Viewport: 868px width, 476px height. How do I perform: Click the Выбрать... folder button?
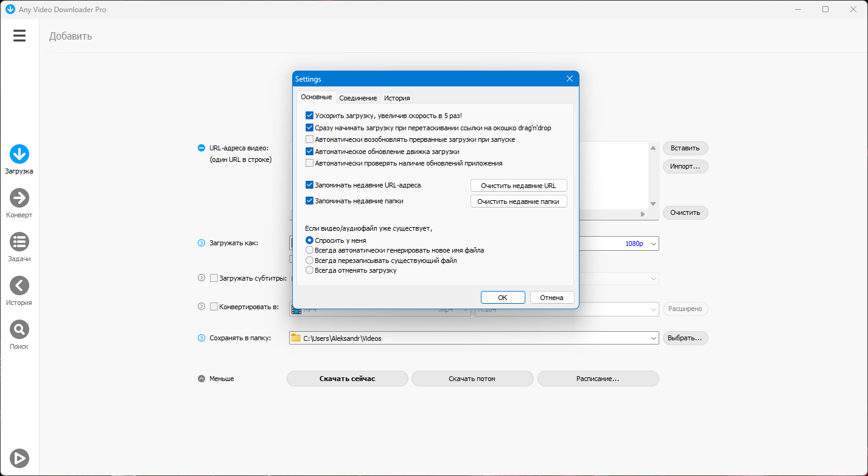(x=685, y=338)
